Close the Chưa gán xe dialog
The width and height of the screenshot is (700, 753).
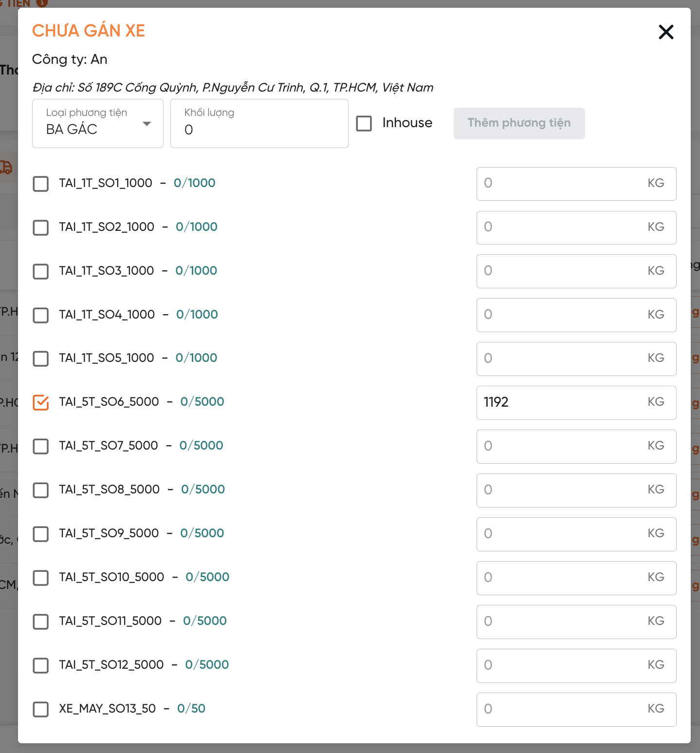click(x=666, y=32)
